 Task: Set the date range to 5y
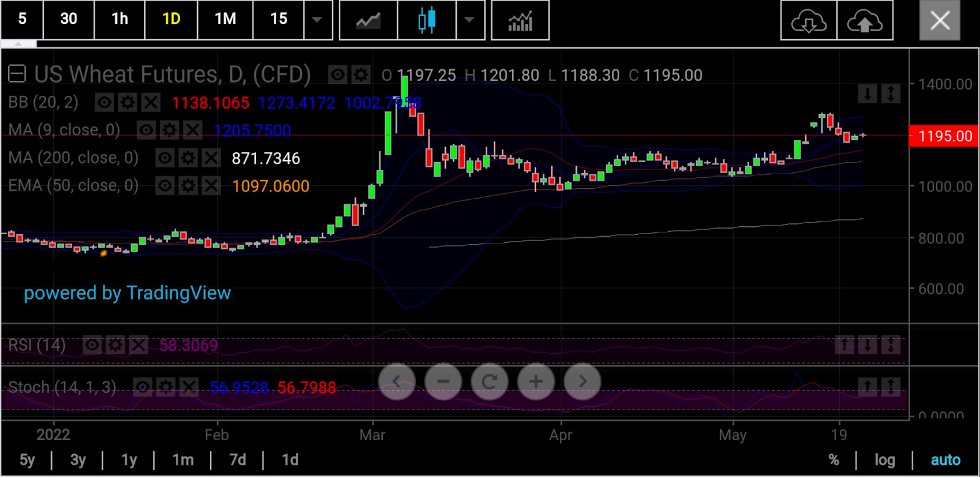click(27, 460)
